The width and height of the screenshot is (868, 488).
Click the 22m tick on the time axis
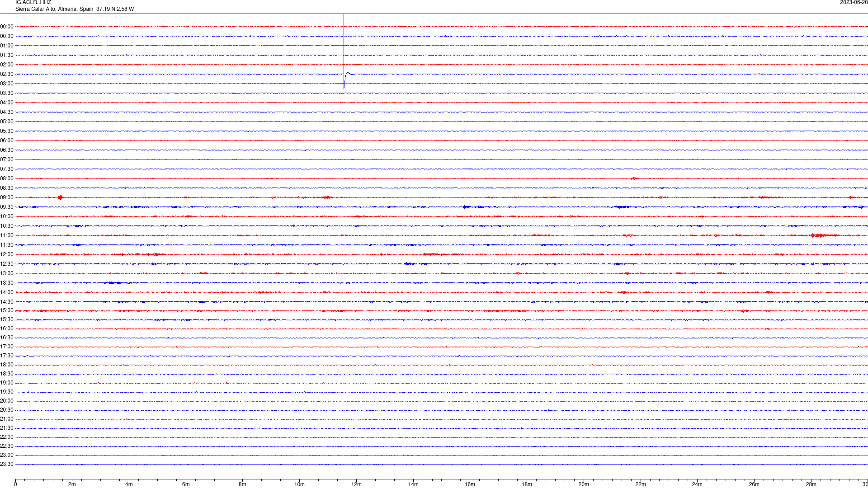click(641, 484)
